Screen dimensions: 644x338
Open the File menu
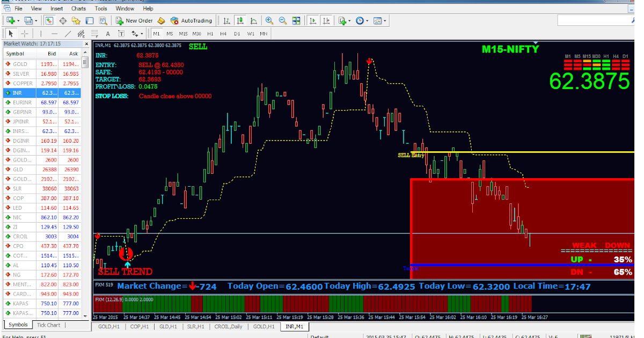[x=19, y=9]
